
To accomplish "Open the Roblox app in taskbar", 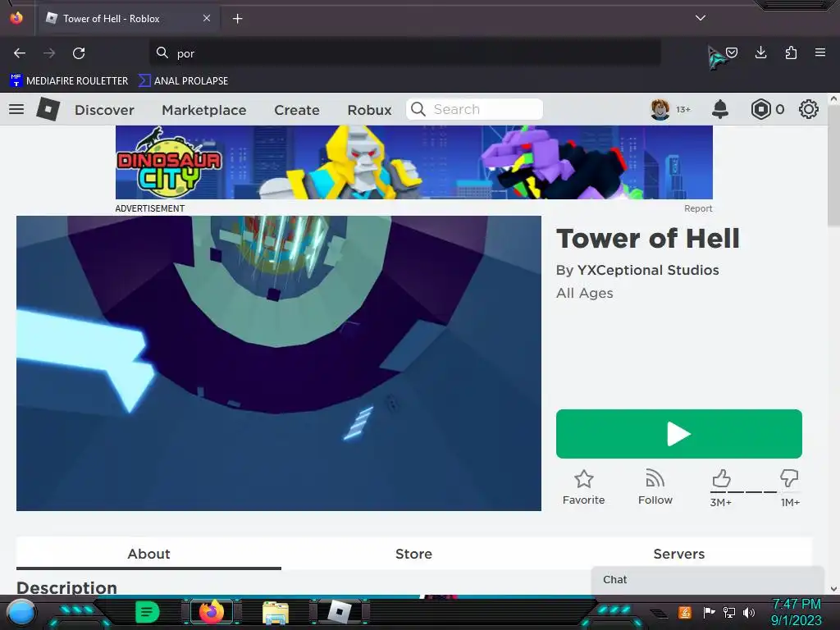I will (x=340, y=612).
